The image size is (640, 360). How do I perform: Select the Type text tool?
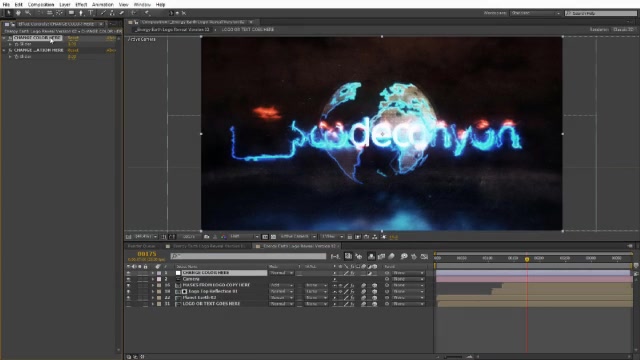point(91,13)
